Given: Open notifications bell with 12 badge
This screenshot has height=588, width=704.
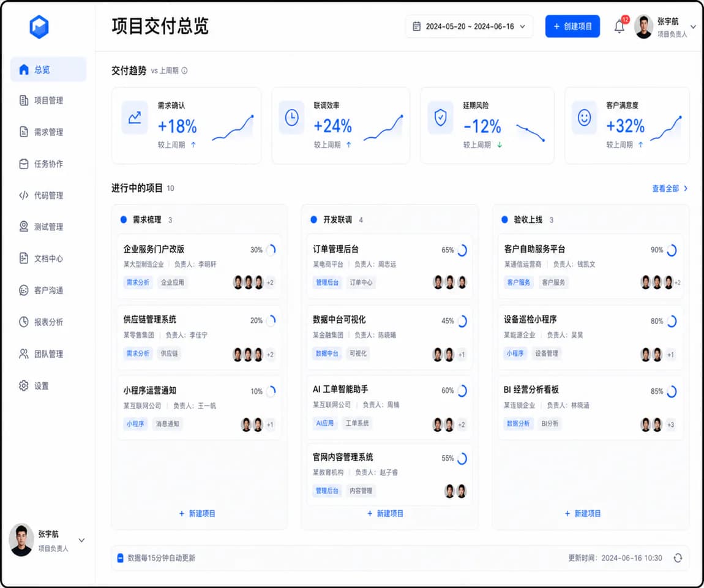Looking at the screenshot, I should pos(620,26).
